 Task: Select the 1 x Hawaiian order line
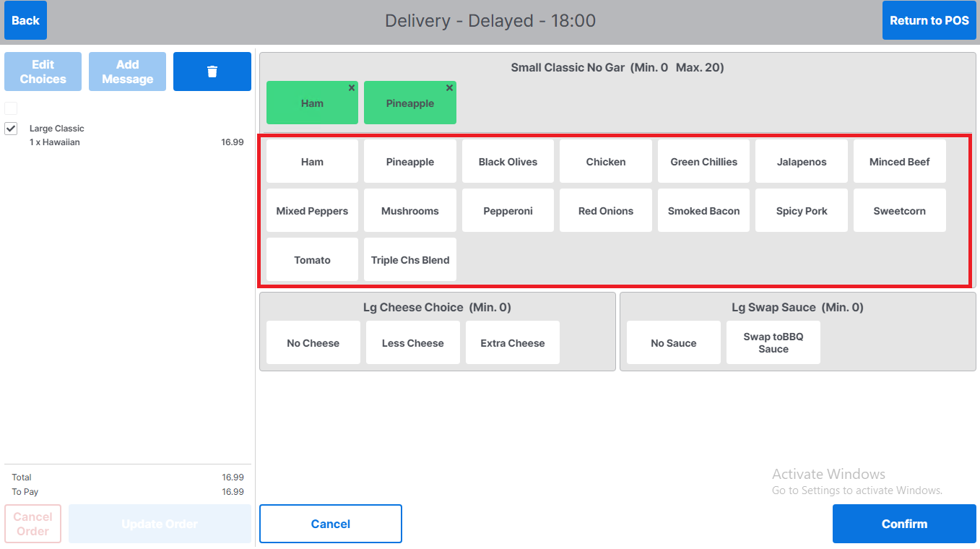click(x=55, y=142)
